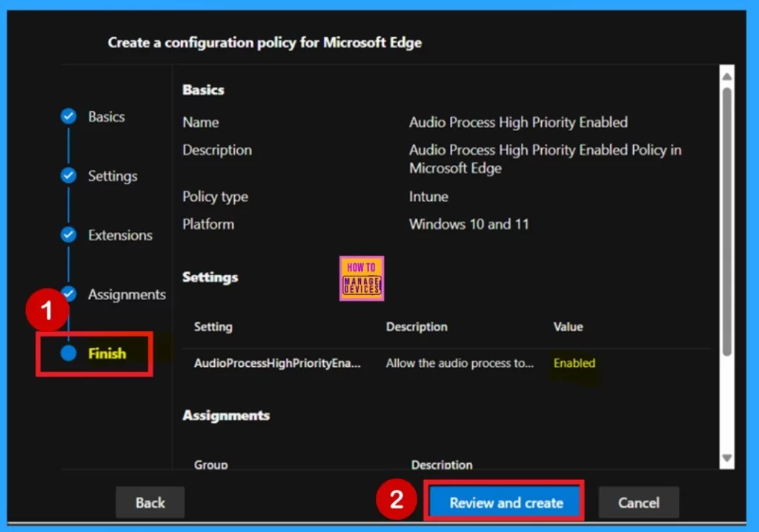759x532 pixels.
Task: Click the Group column header under Assignments
Action: click(x=211, y=465)
